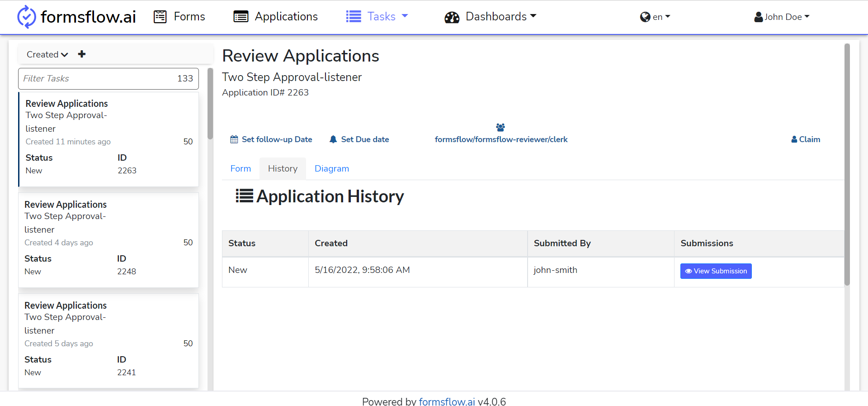Click Set follow-up Date link
Viewport: 868px width, 406px height.
click(271, 139)
